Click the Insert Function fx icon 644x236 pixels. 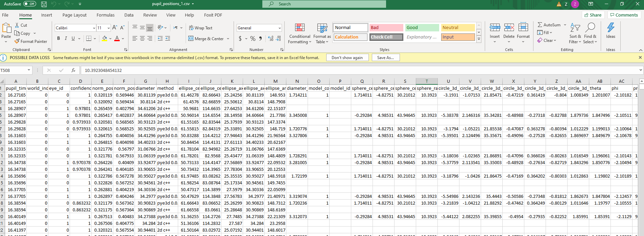[x=73, y=70]
